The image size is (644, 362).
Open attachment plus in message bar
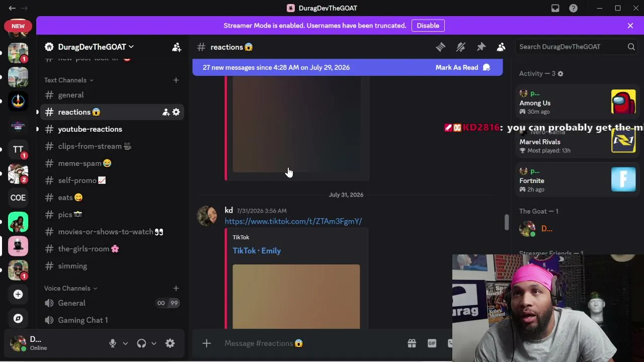click(x=207, y=343)
